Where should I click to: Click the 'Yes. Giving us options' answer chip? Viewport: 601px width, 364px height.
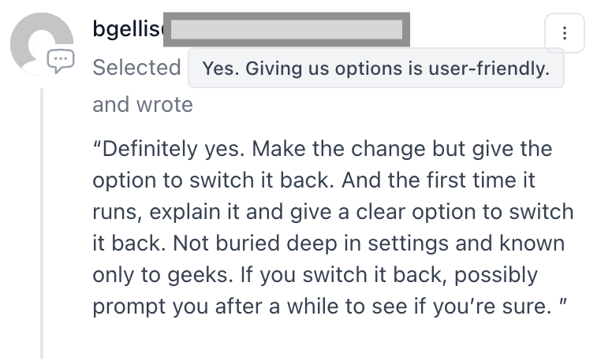point(376,69)
